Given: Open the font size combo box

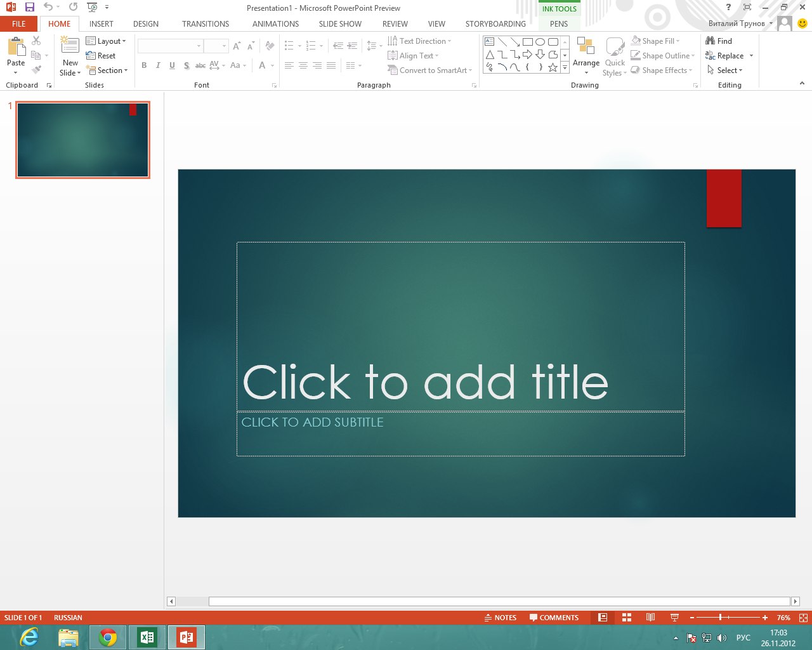Looking at the screenshot, I should (x=216, y=46).
